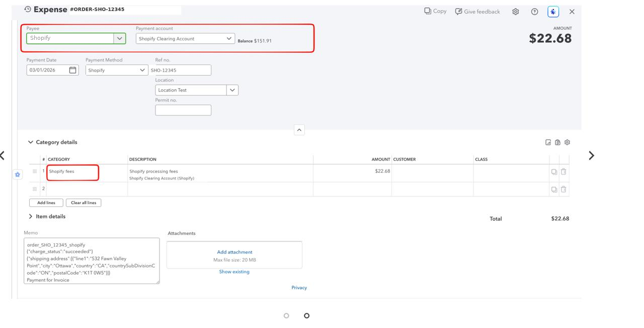Click the Customer cell of line 1
644x328 pixels.
(x=432, y=173)
